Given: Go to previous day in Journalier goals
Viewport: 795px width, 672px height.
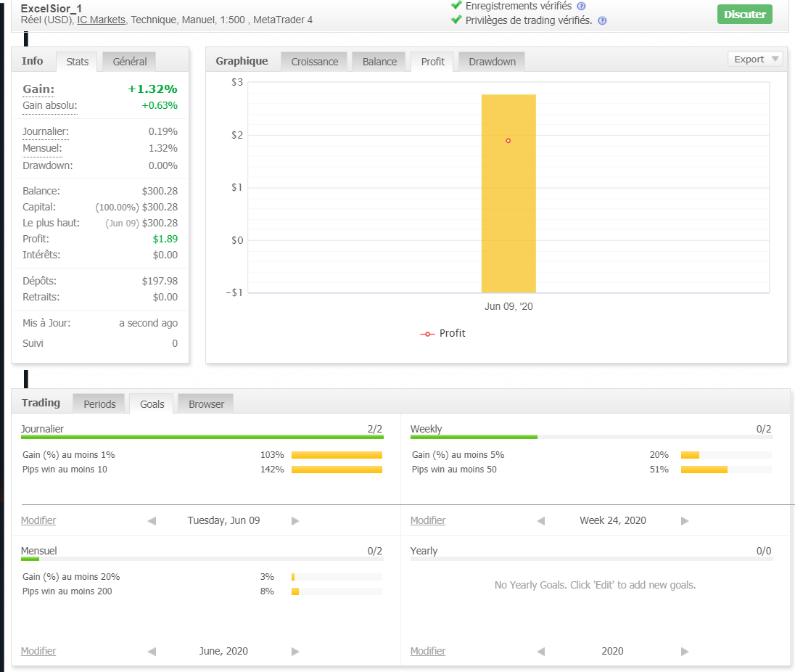Looking at the screenshot, I should pos(152,521).
